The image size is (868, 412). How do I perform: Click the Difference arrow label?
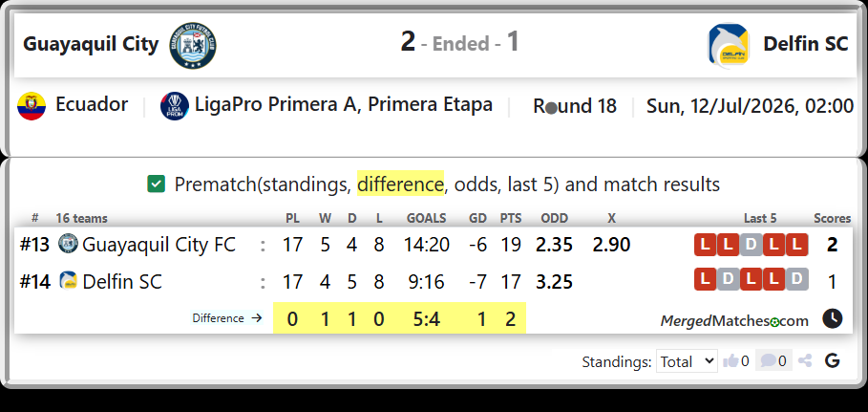(x=226, y=318)
